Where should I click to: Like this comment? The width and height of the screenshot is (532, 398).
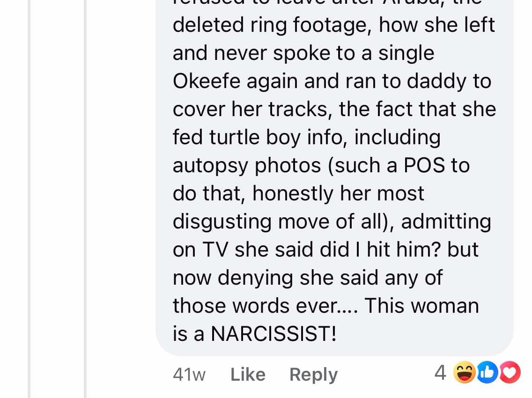click(x=248, y=375)
